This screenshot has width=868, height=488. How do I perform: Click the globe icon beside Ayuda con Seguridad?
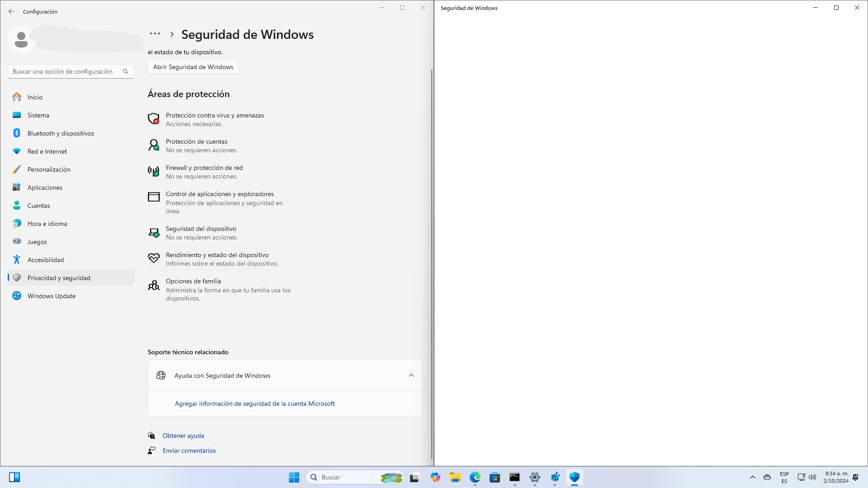click(161, 375)
